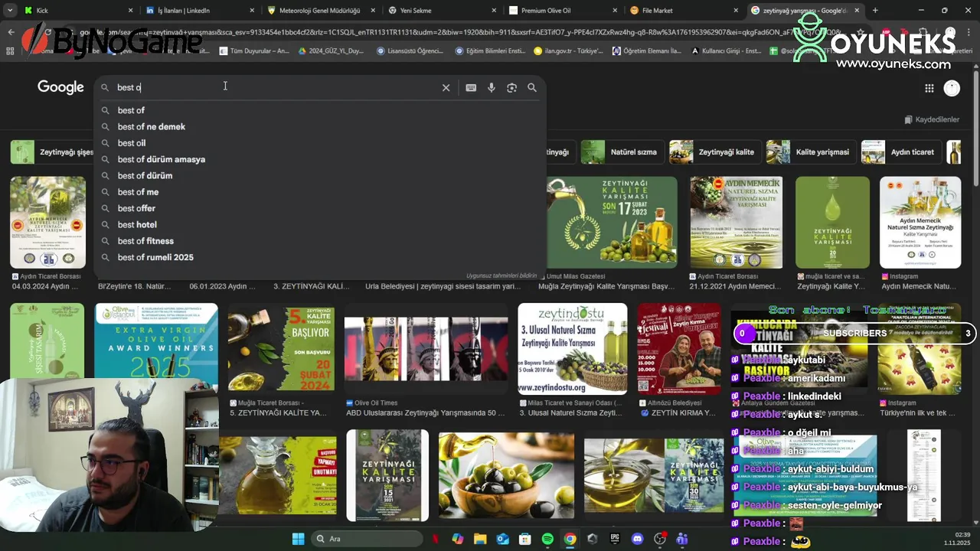The image size is (980, 551).
Task: Open the Kaydedilenler saved items link
Action: click(932, 119)
